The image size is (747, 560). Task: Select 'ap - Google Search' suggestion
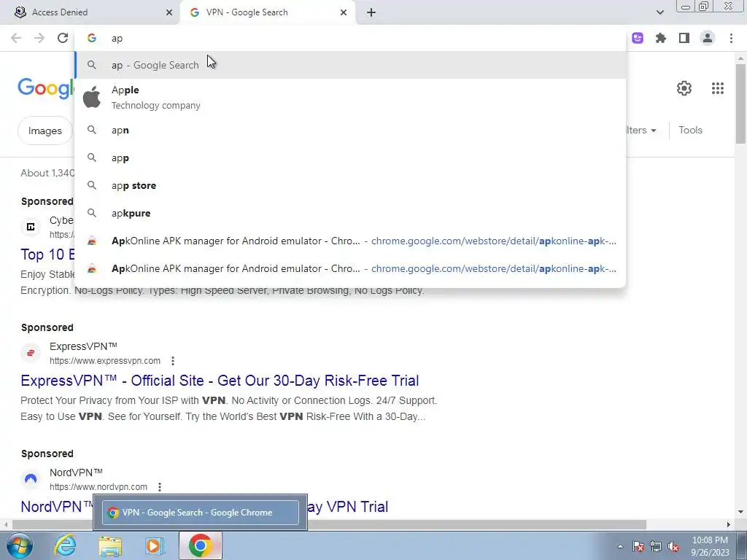(350, 65)
